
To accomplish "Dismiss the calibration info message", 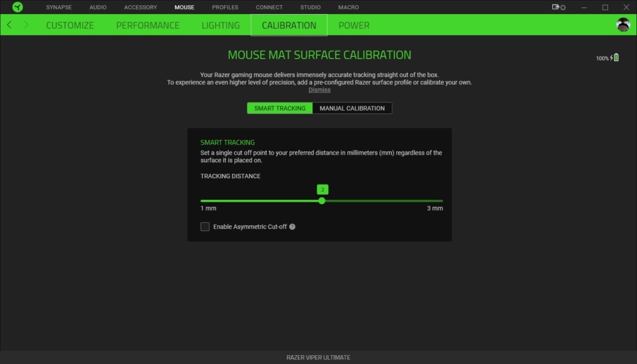I will [x=319, y=90].
